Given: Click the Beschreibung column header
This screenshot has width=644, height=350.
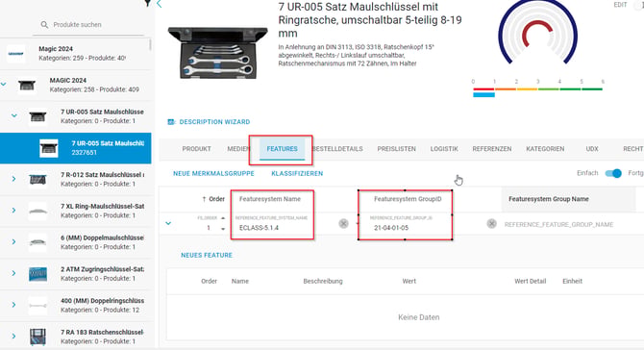Looking at the screenshot, I should pyautogui.click(x=323, y=282).
